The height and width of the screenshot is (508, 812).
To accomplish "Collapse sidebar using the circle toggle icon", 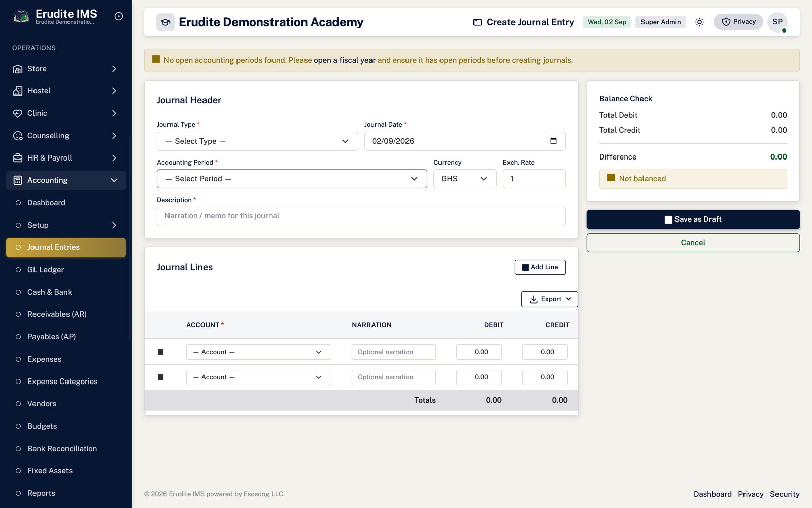I will (119, 16).
